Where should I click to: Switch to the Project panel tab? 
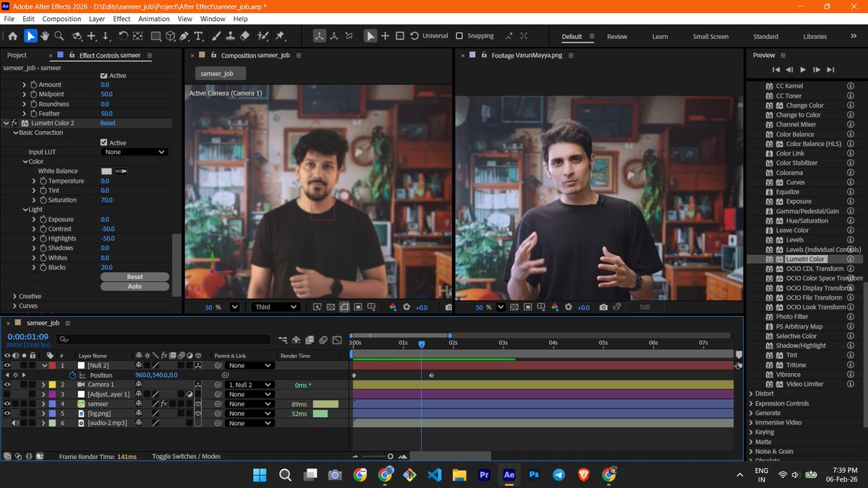(17, 55)
